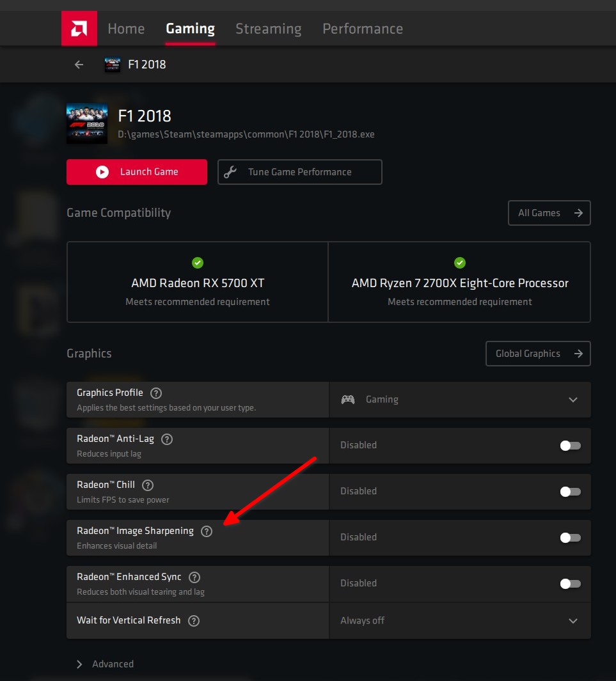Viewport: 616px width, 681px height.
Task: Click the gamepad icon beside Gaming profile
Action: pos(348,399)
